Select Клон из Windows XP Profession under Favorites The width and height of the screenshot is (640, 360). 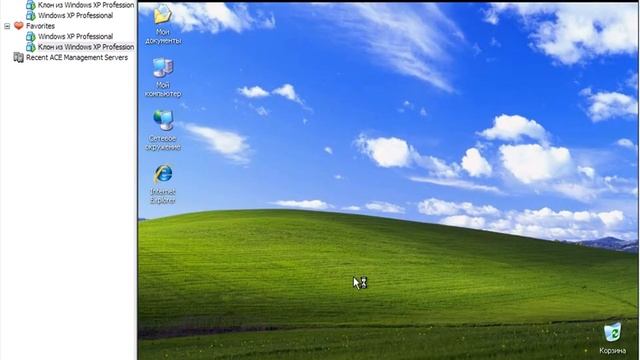(x=86, y=47)
